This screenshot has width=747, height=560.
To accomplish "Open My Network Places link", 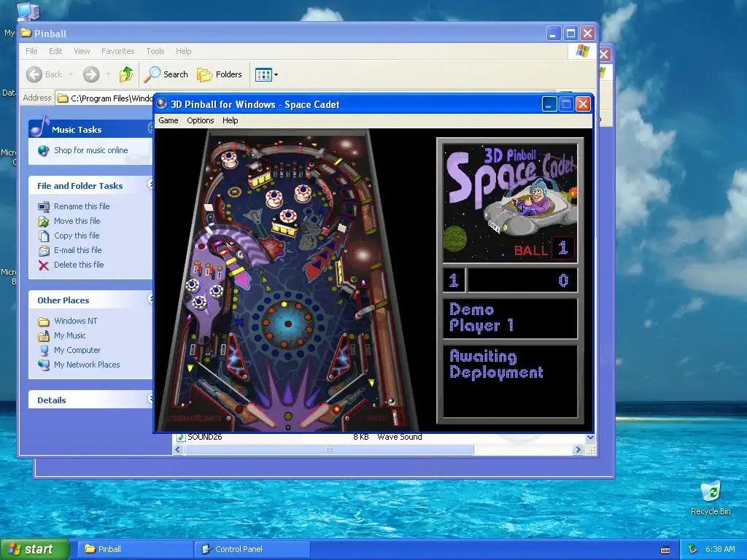I will [x=87, y=365].
